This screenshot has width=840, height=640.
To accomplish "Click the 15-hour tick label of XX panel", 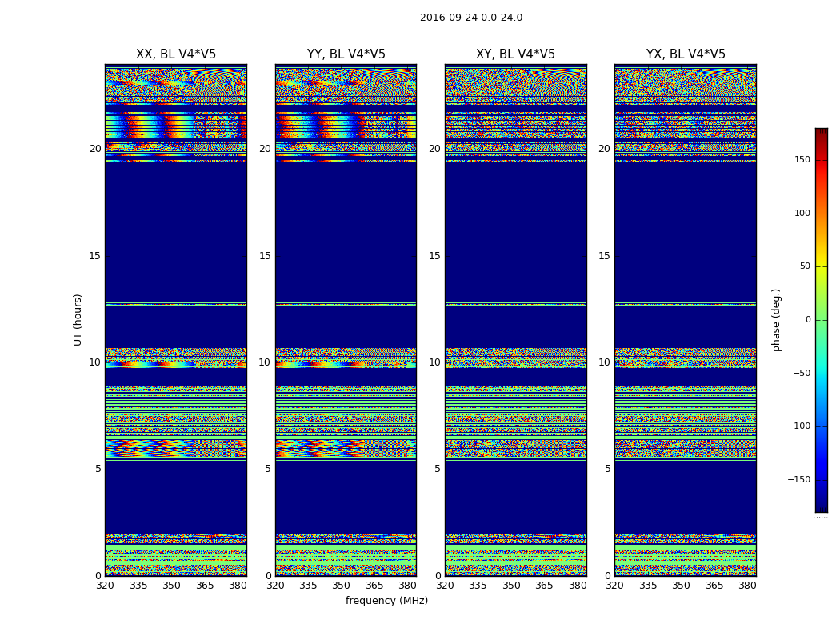I will click(94, 256).
